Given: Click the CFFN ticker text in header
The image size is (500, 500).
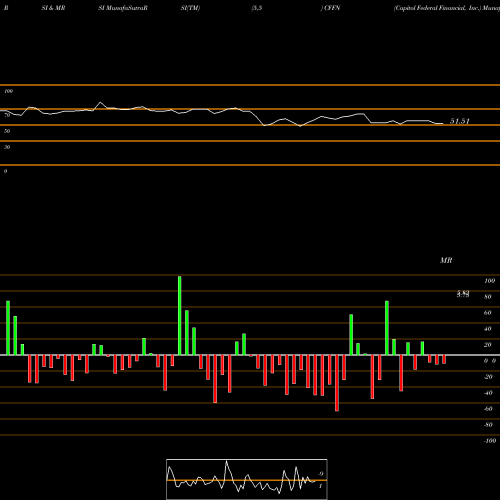Looking at the screenshot, I should pos(332,8).
